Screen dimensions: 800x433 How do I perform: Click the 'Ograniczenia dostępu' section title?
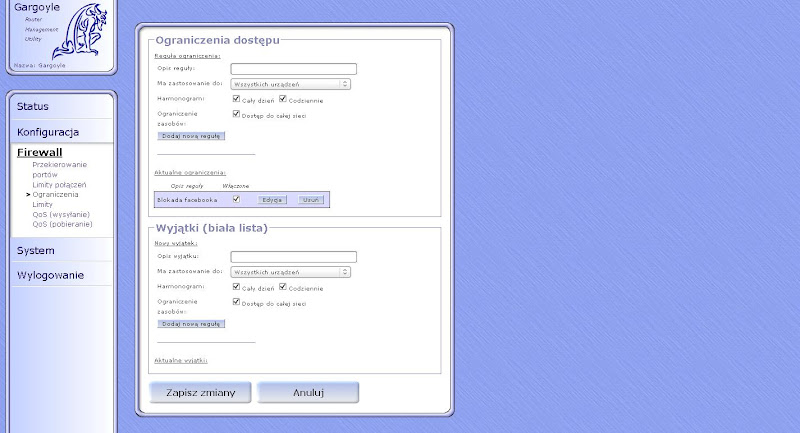click(217, 40)
